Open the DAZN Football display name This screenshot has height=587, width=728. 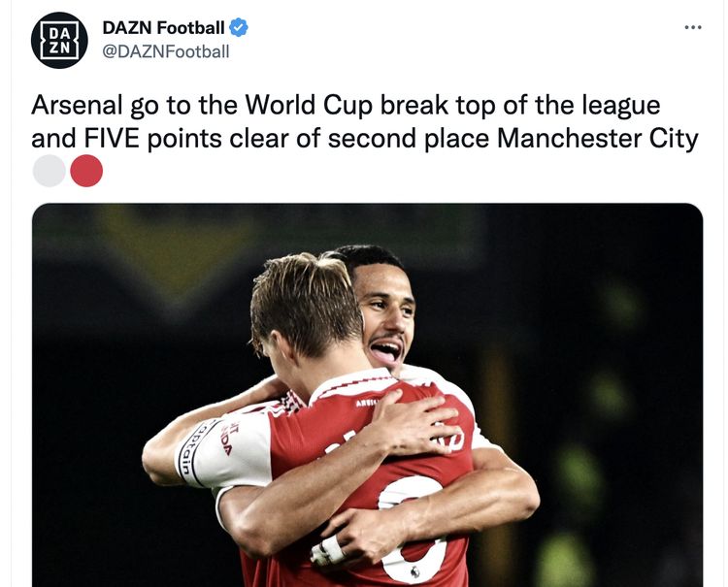[163, 27]
